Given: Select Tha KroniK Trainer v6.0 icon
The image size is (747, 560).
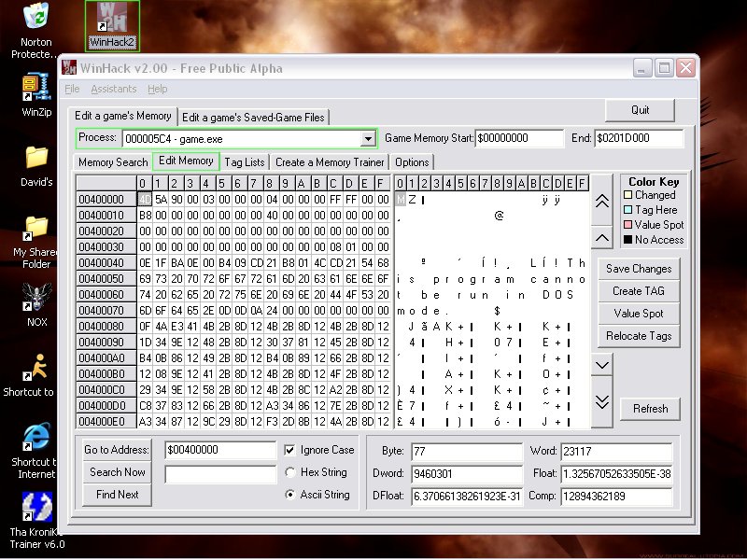Looking at the screenshot, I should 36,507.
